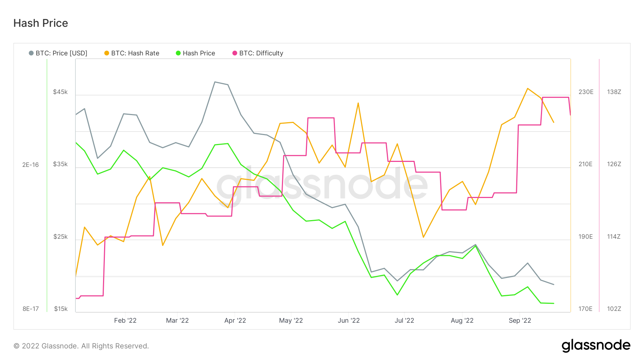Click the 138Z difficulty axis label
Viewport: 644px width, 362px height.
614,92
